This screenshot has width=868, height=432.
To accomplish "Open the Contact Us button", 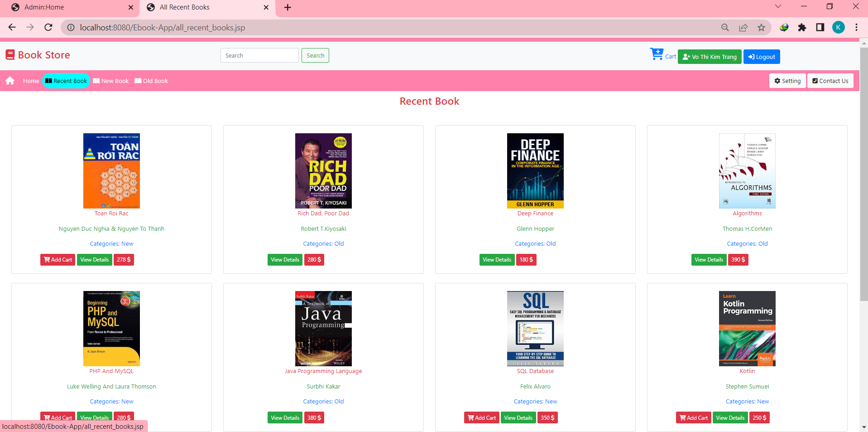I will (830, 81).
